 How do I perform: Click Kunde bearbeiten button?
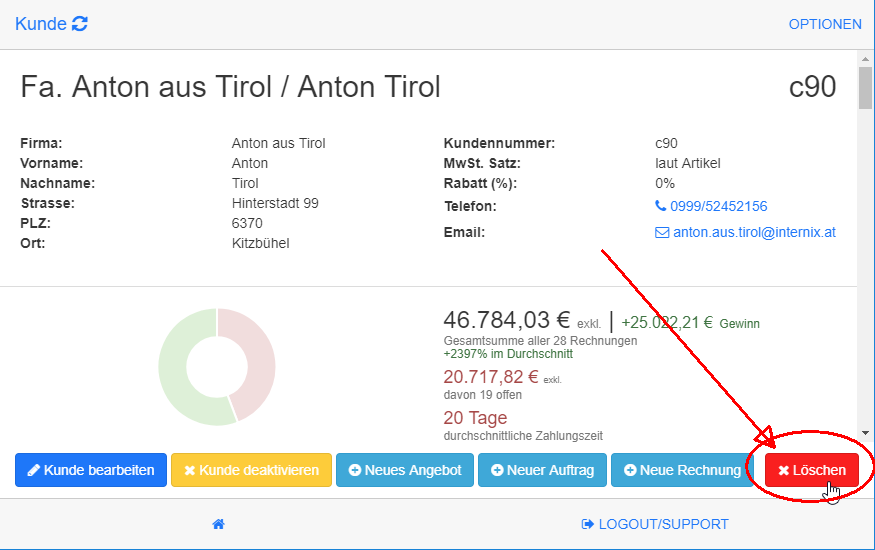tap(91, 470)
